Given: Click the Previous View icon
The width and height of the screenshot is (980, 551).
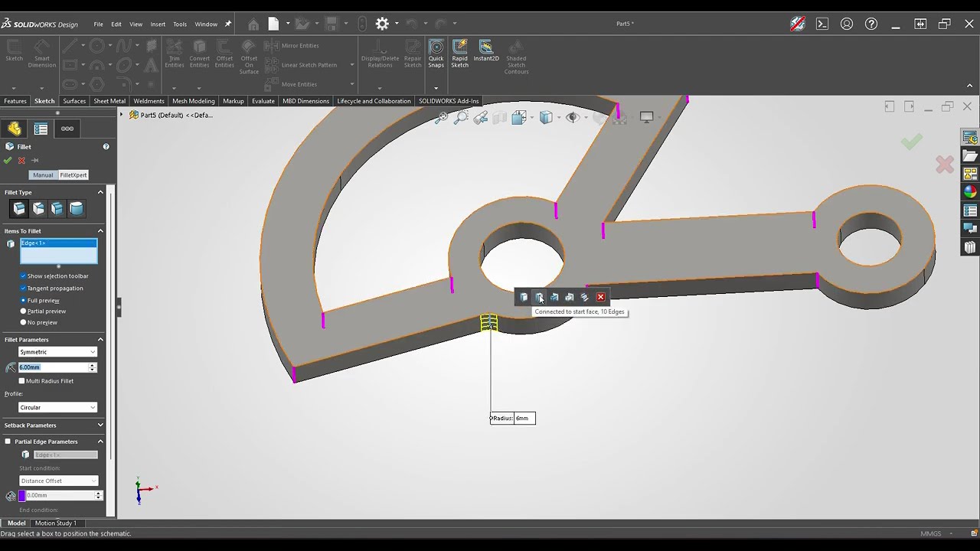Looking at the screenshot, I should pos(481,118).
